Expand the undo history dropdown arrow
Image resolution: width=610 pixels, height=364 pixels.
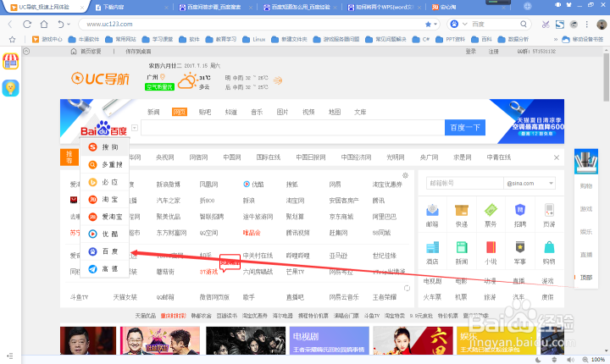coord(69,24)
